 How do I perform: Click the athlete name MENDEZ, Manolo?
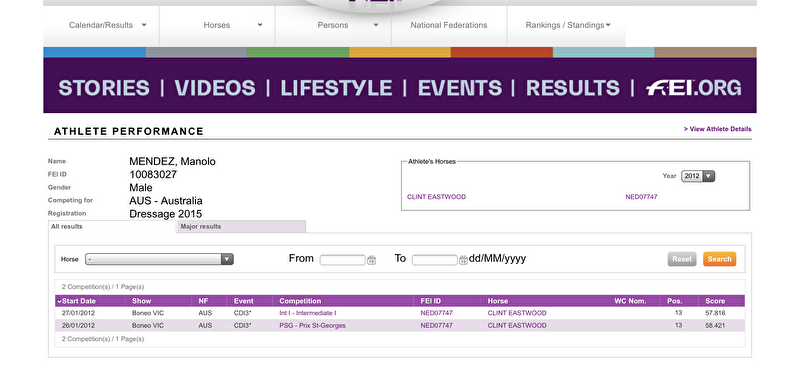click(x=172, y=162)
